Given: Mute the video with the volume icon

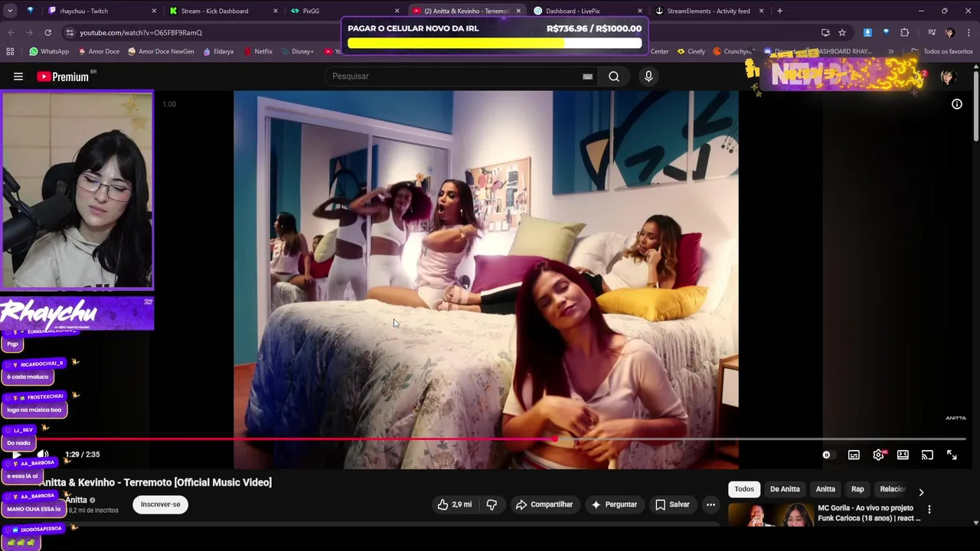Looking at the screenshot, I should tap(43, 455).
